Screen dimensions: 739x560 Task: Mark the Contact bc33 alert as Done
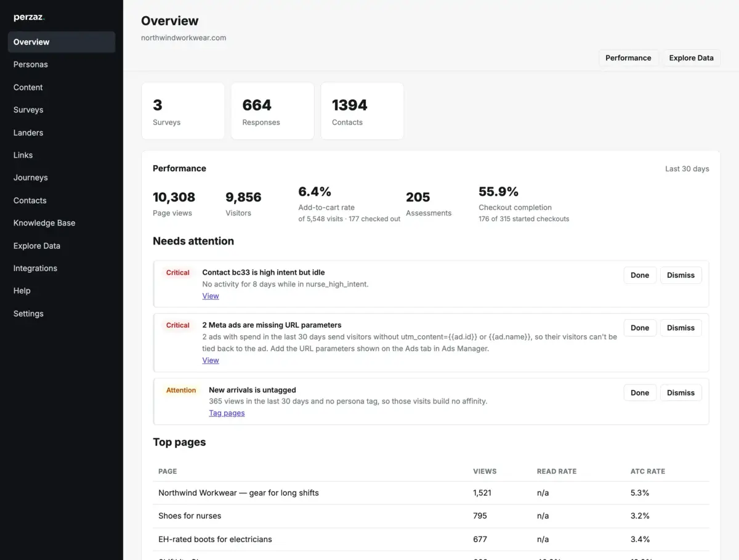(640, 275)
